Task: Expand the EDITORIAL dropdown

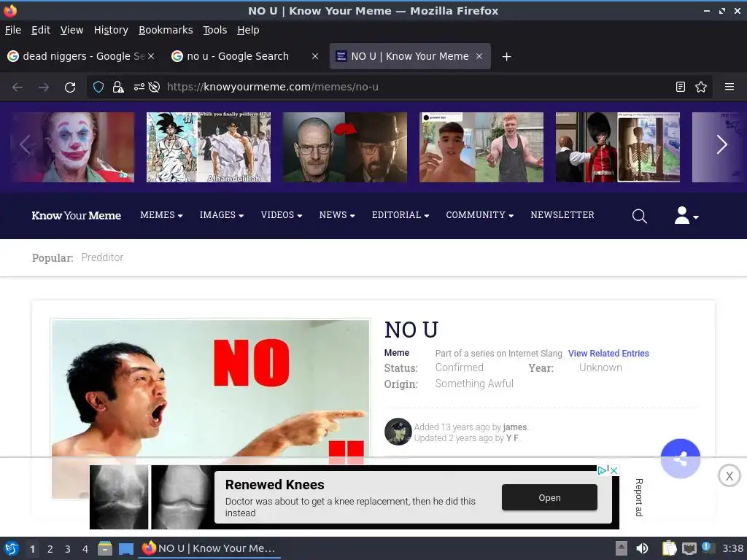Action: [x=400, y=215]
